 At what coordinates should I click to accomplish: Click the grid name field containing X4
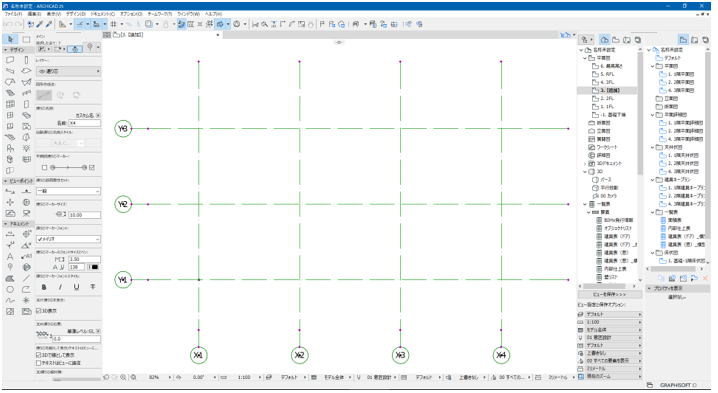click(84, 123)
